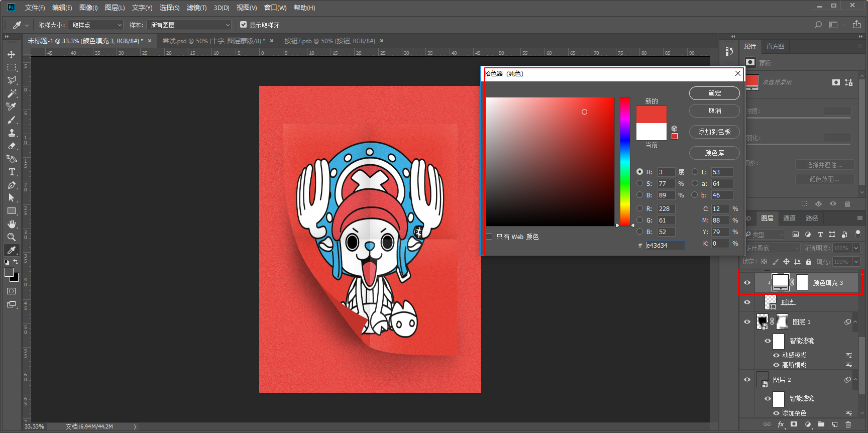868x433 pixels.
Task: Confirm color with 确定 button
Action: 714,93
